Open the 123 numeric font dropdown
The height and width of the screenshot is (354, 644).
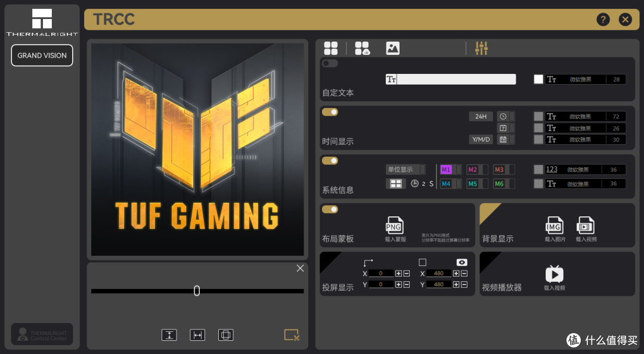click(x=586, y=170)
